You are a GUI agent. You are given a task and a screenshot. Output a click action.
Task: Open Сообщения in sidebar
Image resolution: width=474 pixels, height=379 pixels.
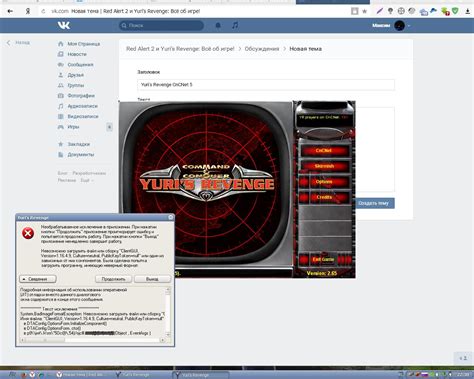tap(80, 64)
